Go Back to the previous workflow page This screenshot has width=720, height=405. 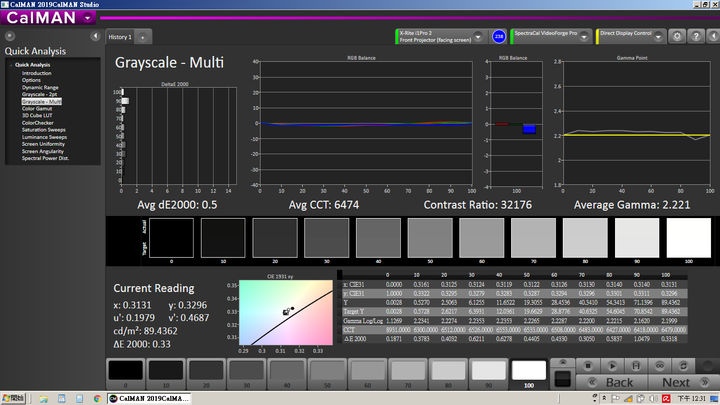(613, 382)
